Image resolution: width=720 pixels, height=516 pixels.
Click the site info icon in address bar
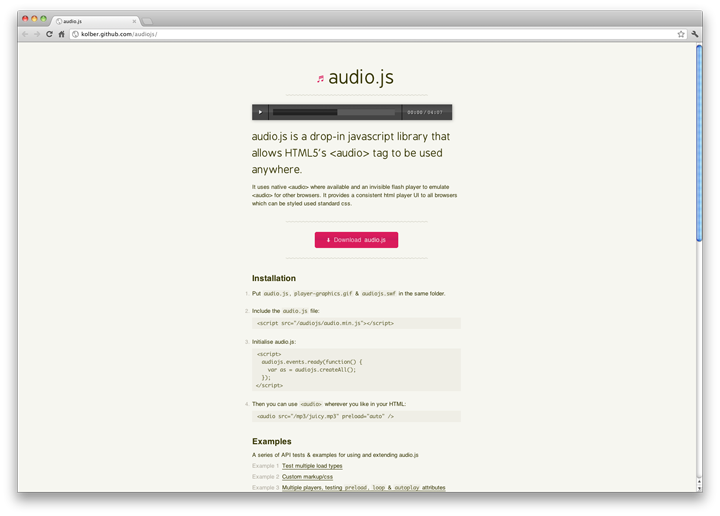[x=75, y=34]
